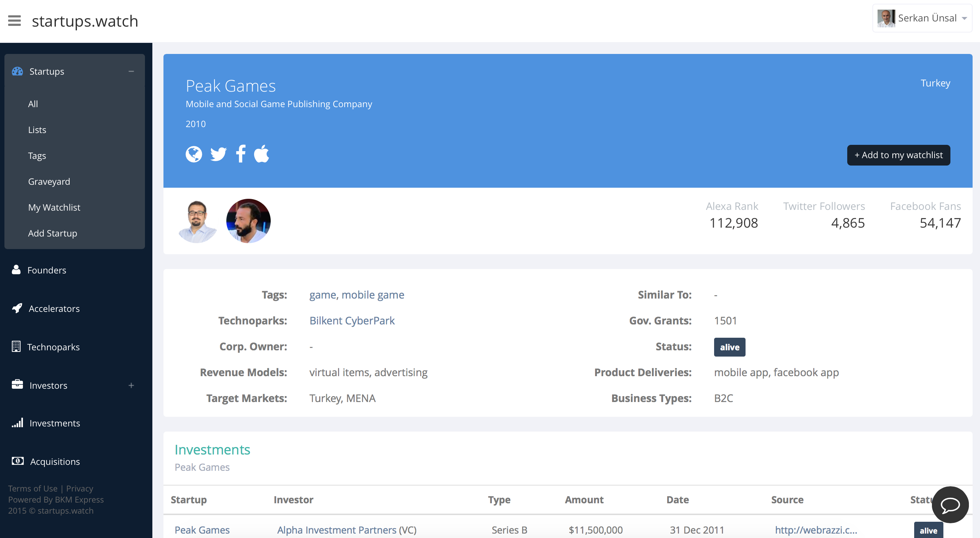Open Acquisitions via the coin icon
The height and width of the screenshot is (538, 980).
17,461
